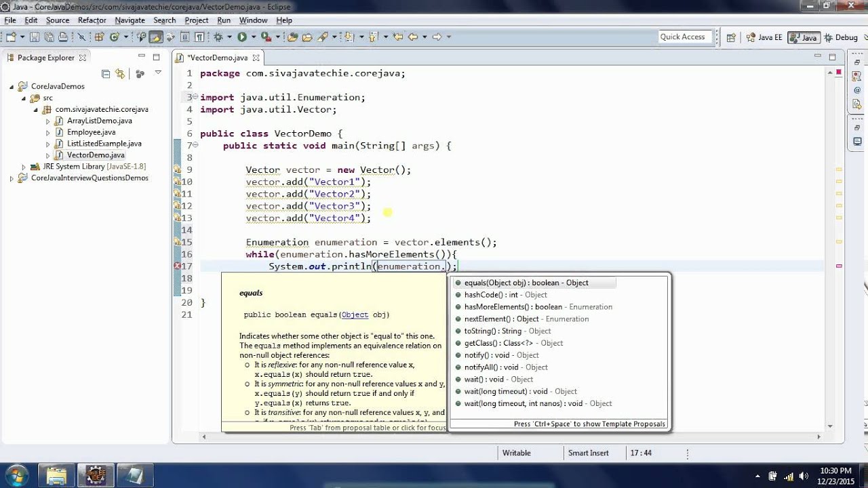The height and width of the screenshot is (488, 868).
Task: Open the Refactor menu
Action: tap(92, 20)
